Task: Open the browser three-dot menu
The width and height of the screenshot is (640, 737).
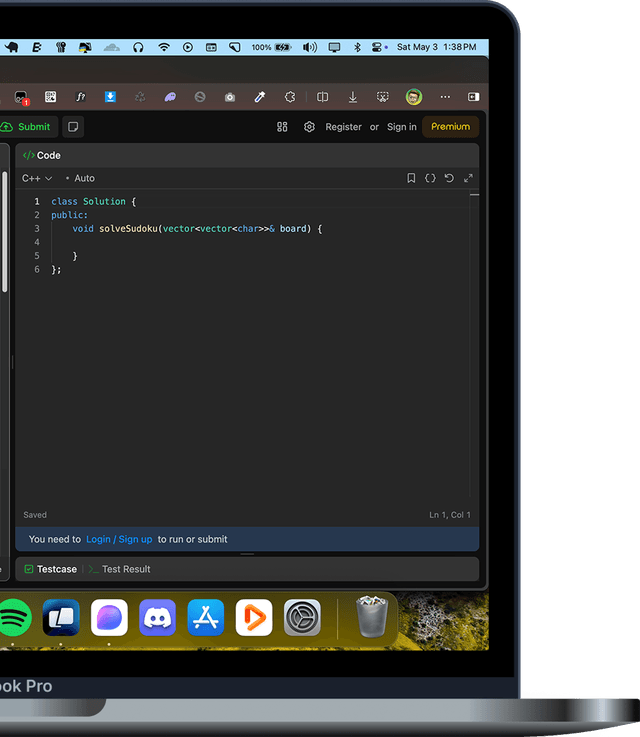Action: tap(445, 97)
